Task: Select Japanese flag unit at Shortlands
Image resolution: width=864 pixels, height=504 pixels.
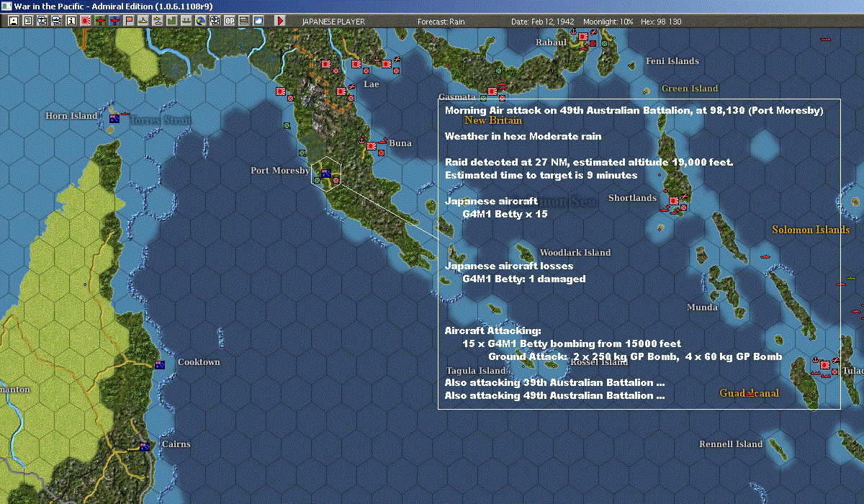Action: click(674, 201)
